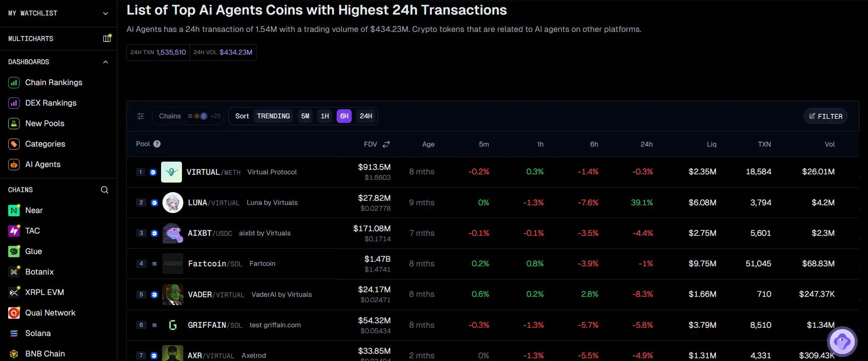The image size is (868, 361).
Task: Switch the timeframe to 24H
Action: [366, 116]
